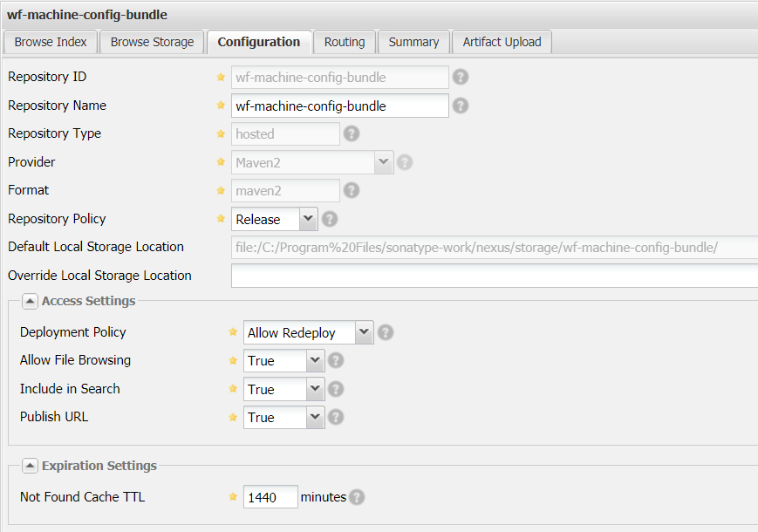The height and width of the screenshot is (532, 758).
Task: Click the 'Repository Policy' label
Action: [57, 219]
